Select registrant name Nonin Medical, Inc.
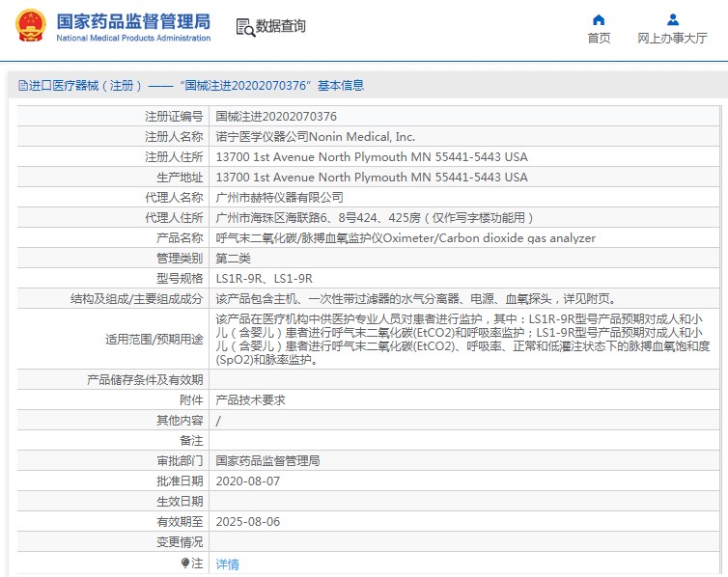The image size is (728, 577). [316, 137]
